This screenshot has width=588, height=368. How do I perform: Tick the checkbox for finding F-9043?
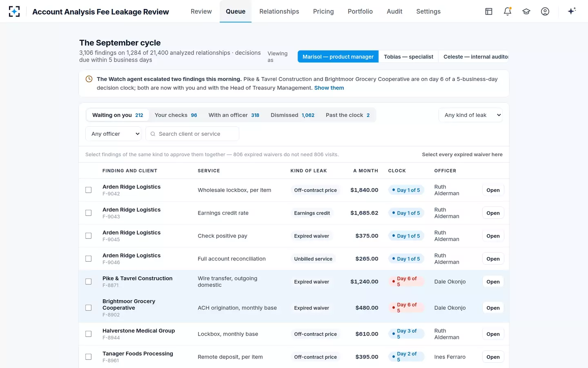click(88, 213)
